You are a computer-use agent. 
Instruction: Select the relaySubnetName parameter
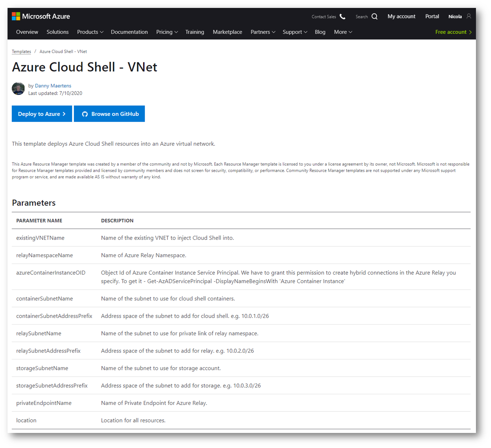pos(39,333)
